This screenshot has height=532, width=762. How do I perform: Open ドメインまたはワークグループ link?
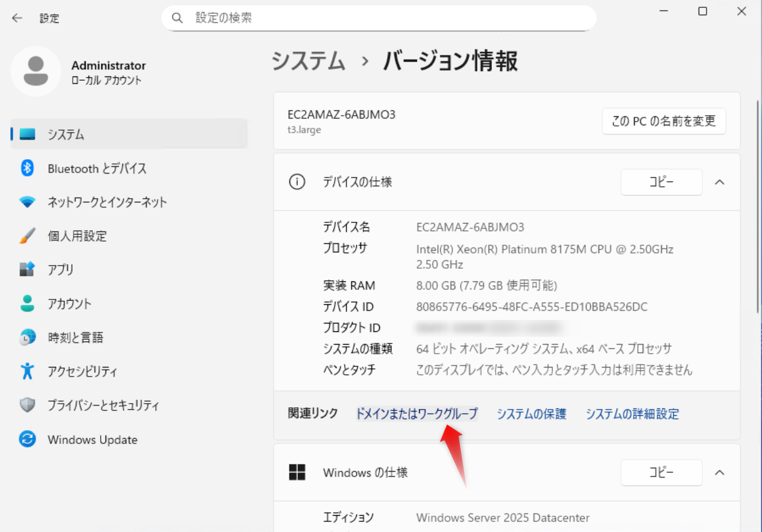pyautogui.click(x=417, y=414)
